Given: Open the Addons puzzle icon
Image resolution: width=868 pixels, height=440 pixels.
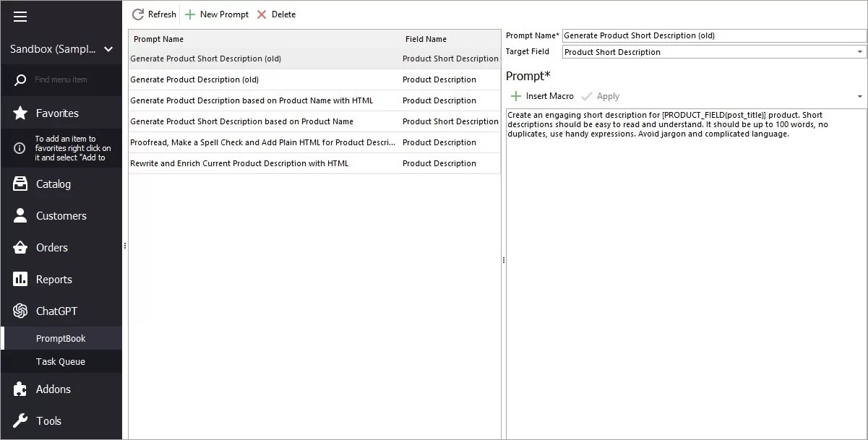Looking at the screenshot, I should 20,389.
